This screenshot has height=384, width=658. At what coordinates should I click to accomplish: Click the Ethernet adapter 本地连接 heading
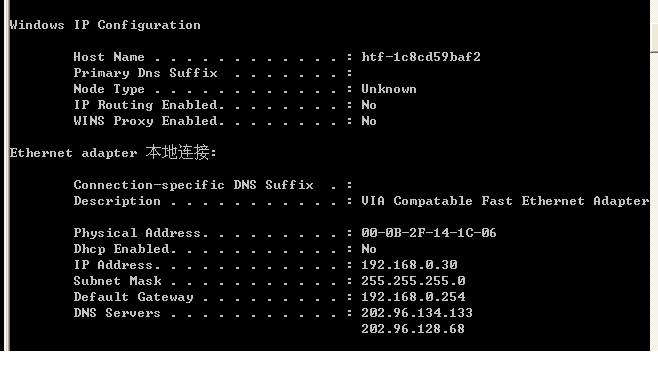tap(113, 152)
